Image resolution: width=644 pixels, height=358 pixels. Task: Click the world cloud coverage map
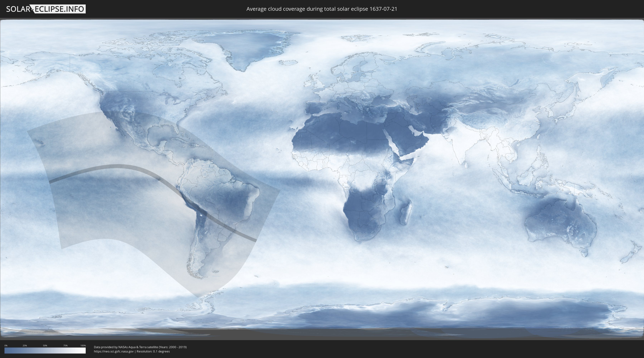322,179
